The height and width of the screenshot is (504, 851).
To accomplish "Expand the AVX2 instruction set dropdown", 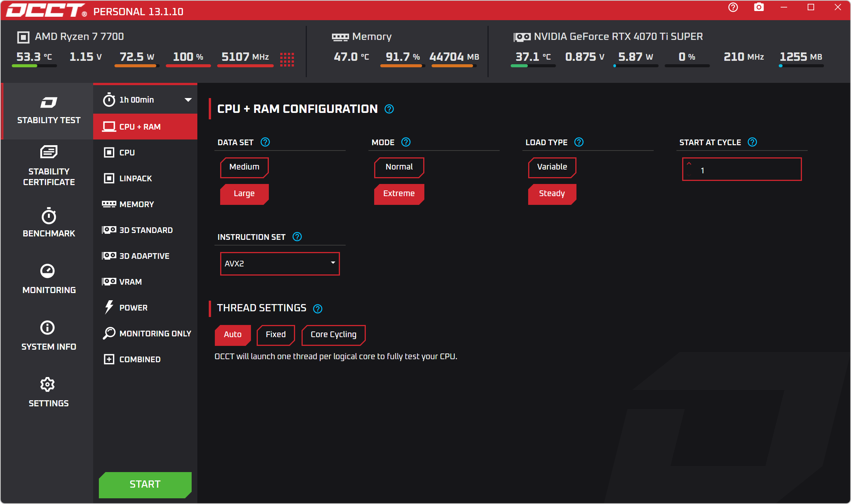I will pyautogui.click(x=280, y=263).
